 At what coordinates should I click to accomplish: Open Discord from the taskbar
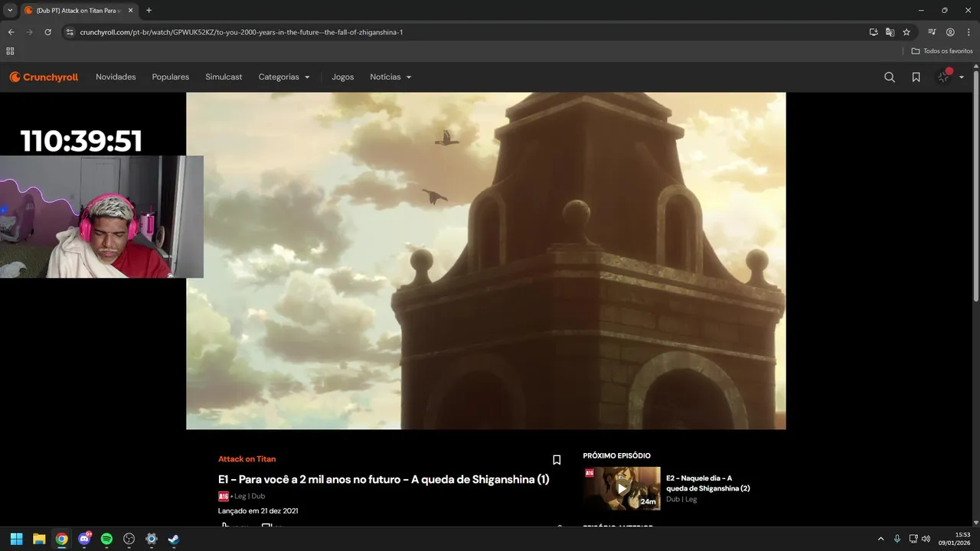click(x=84, y=539)
